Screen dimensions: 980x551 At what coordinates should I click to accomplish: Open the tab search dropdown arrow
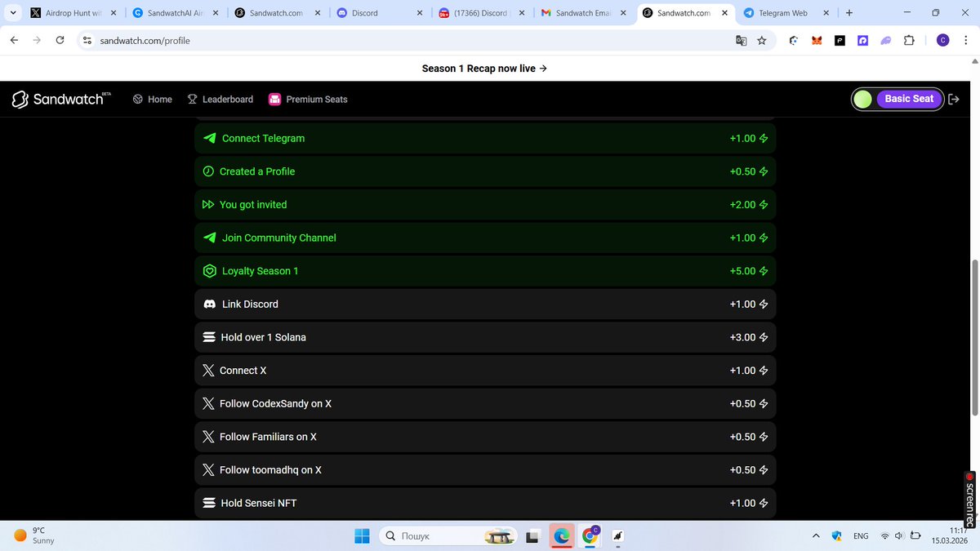(12, 13)
